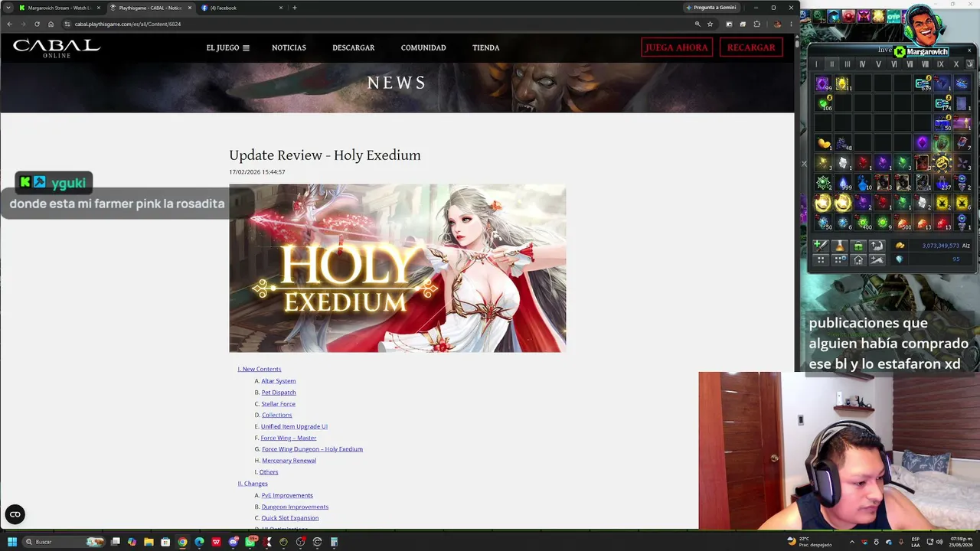The height and width of the screenshot is (551, 980).
Task: Select the blue ticket item with count 639
Action: click(x=923, y=83)
